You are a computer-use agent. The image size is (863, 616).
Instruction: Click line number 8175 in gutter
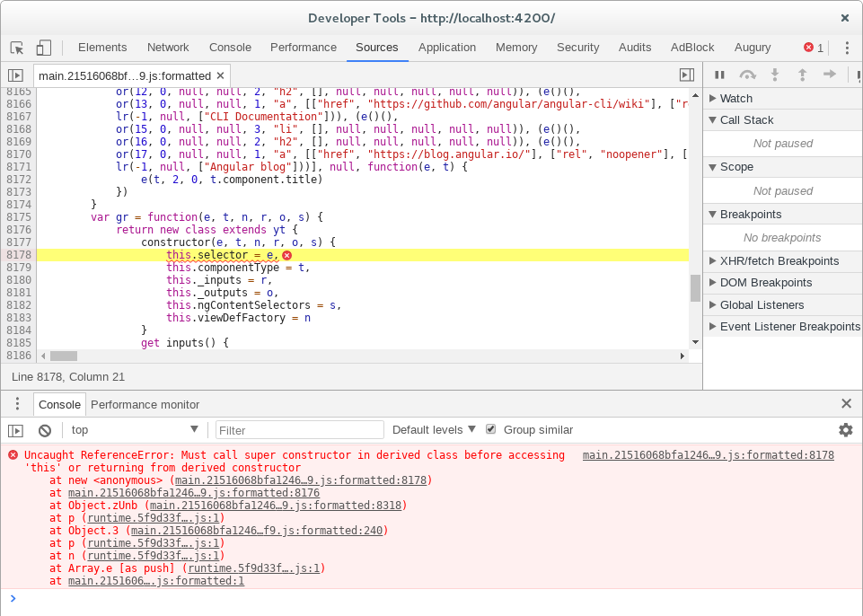click(19, 217)
